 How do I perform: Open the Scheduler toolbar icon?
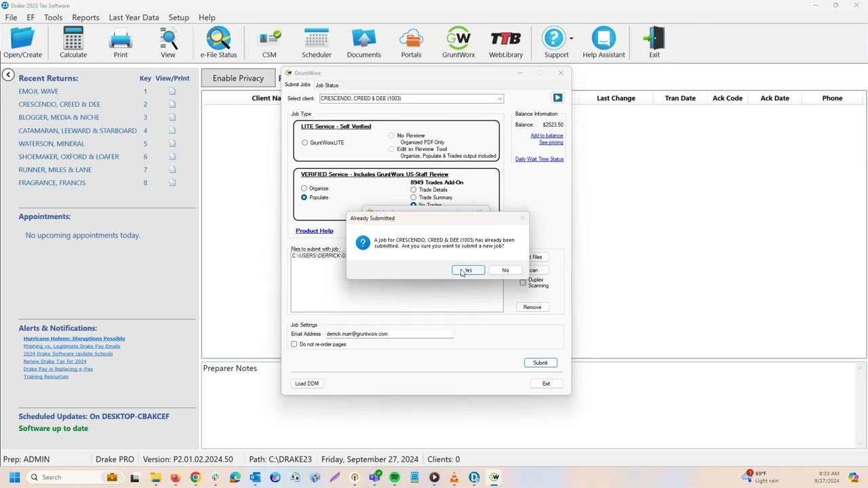coord(317,42)
